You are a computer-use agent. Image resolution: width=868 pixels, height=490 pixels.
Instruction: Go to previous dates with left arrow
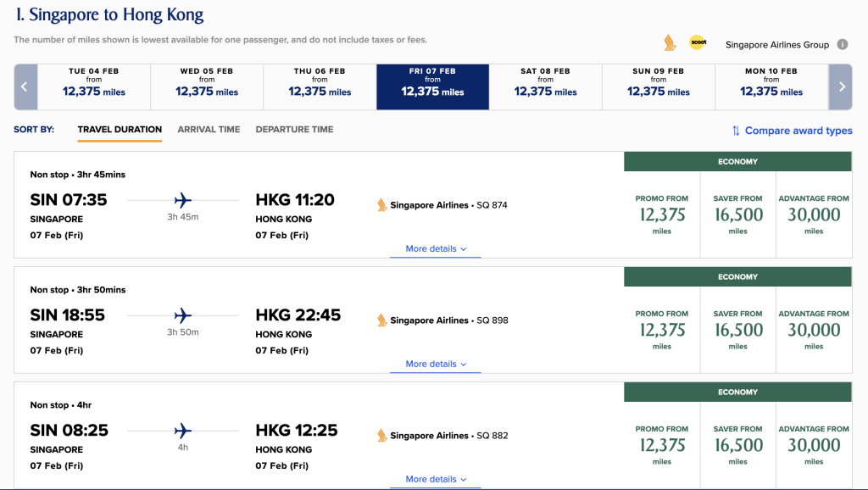click(x=25, y=87)
